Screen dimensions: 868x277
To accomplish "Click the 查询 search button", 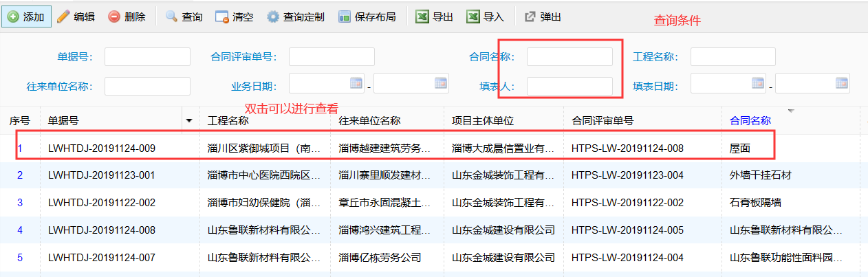I will [x=184, y=16].
